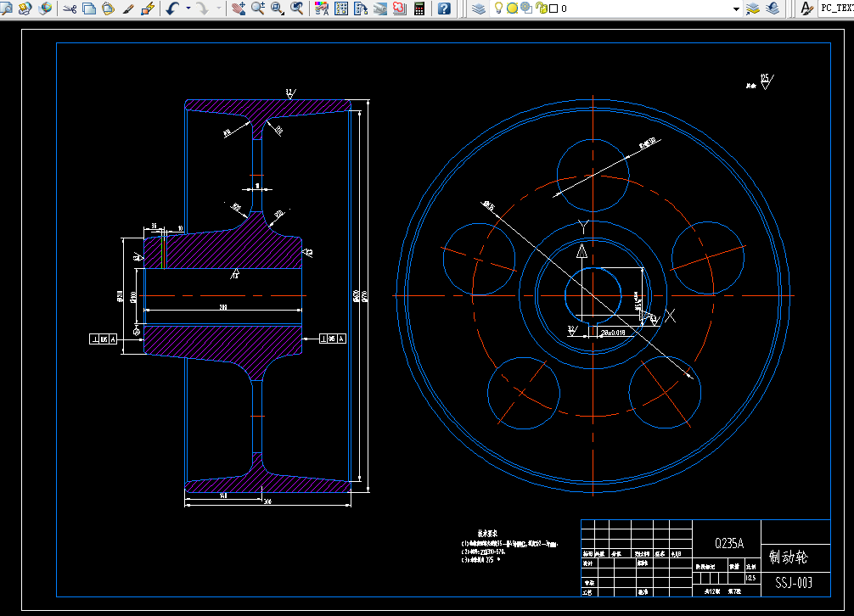
Task: Open the Tool Palettes window icon
Action: (x=361, y=8)
